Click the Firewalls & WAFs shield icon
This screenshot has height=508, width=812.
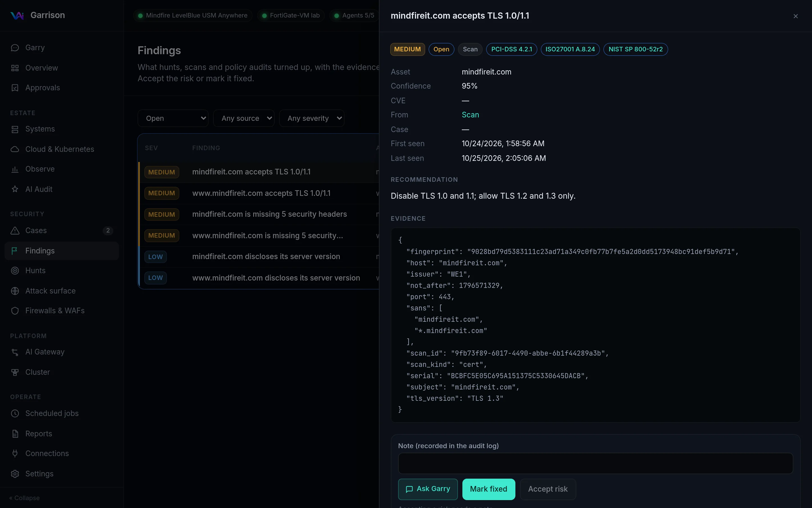point(15,310)
